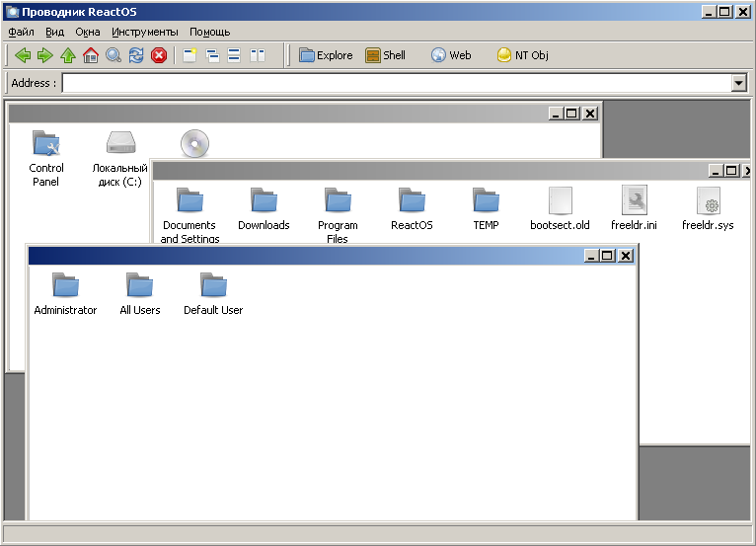Tile windows horizontally
756x546 pixels.
234,55
